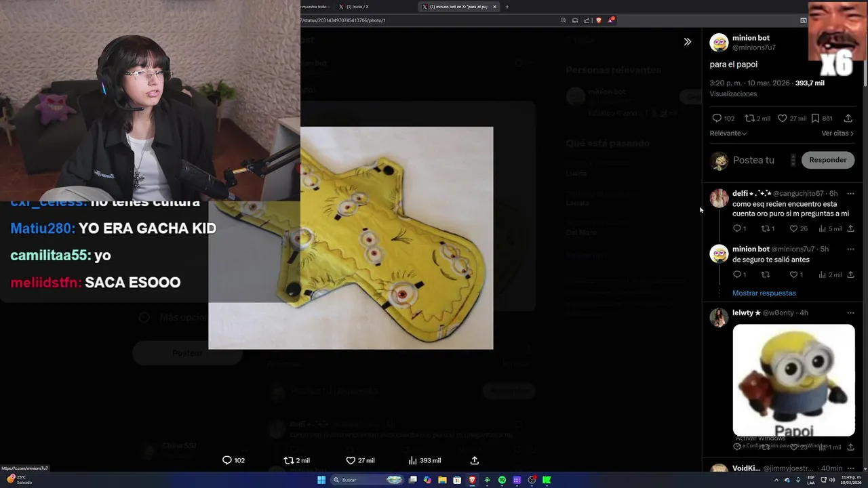Open Papoi minion image in lelwty's reply
The height and width of the screenshot is (488, 868).
[x=793, y=380]
